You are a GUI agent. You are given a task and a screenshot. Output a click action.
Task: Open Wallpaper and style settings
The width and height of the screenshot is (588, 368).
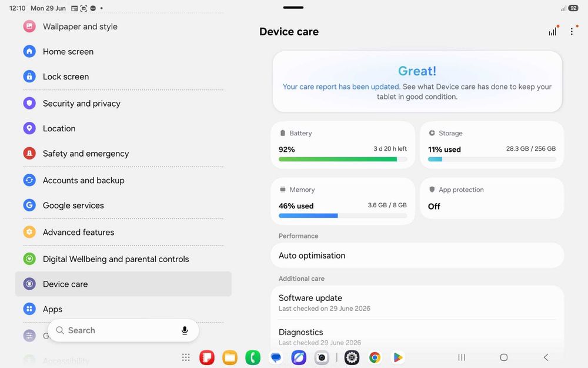click(123, 26)
